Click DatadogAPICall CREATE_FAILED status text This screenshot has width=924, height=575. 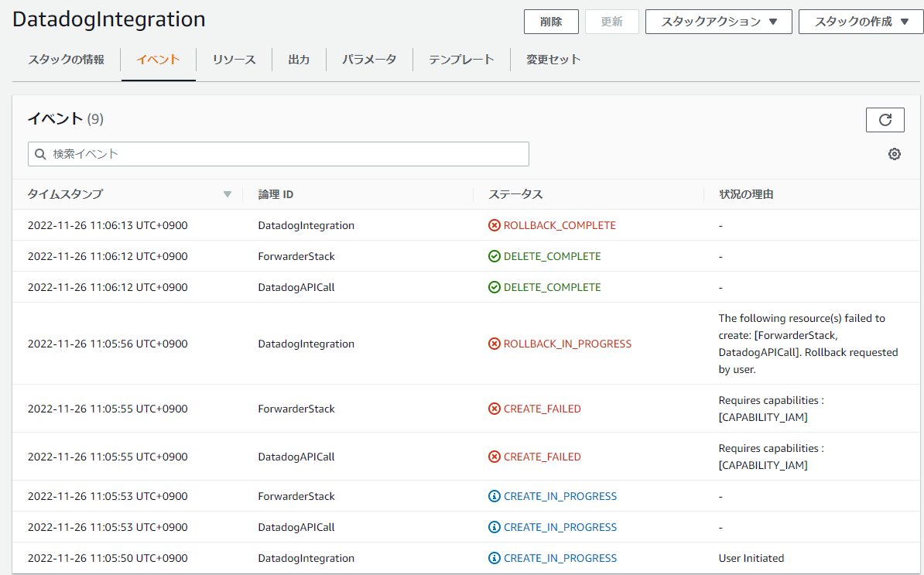pyautogui.click(x=542, y=457)
